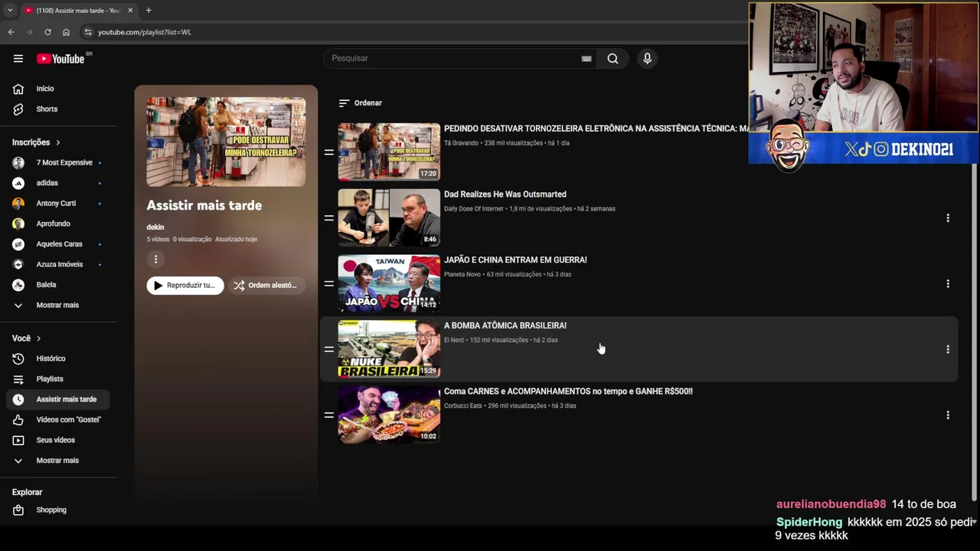Open Tá Gravando channel link
This screenshot has height=551, width=980.
[461, 143]
